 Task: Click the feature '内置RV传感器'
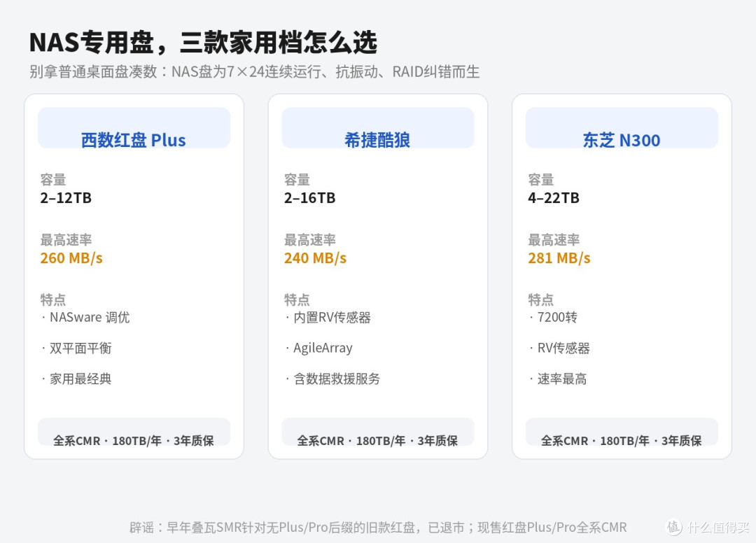pyautogui.click(x=332, y=318)
